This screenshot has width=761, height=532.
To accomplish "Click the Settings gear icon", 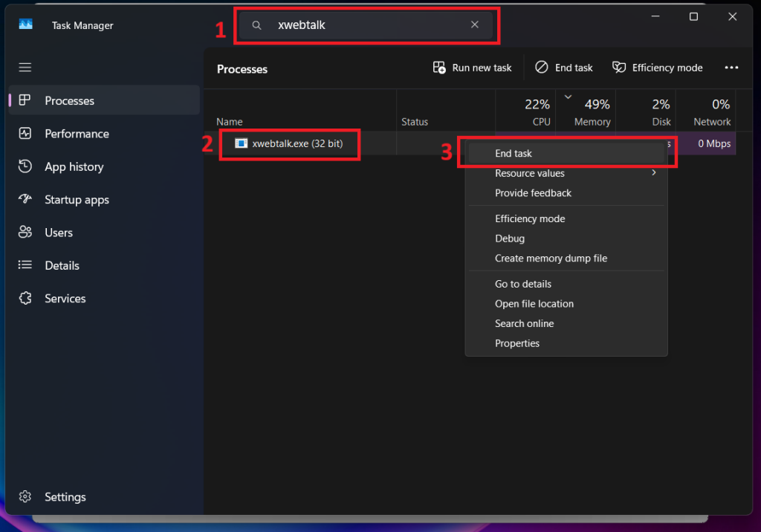I will coord(25,496).
